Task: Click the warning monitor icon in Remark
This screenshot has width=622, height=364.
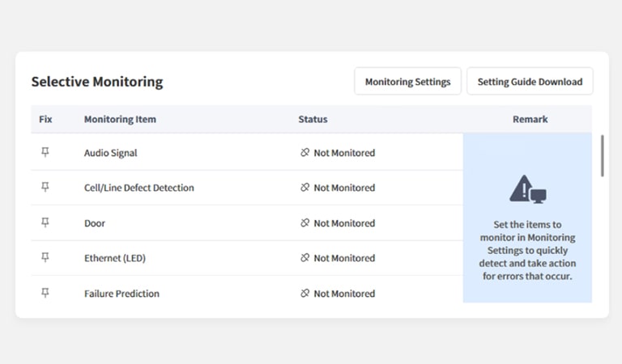Action: [527, 189]
